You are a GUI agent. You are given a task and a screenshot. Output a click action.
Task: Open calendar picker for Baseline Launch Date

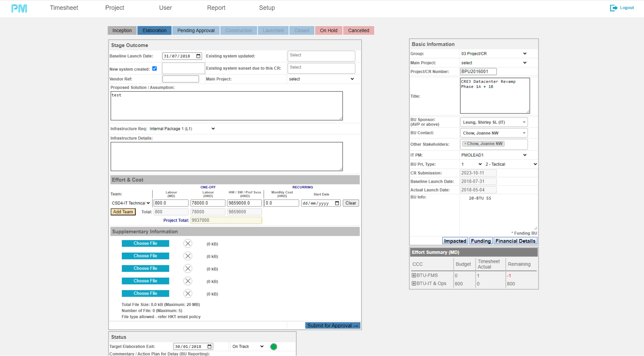pyautogui.click(x=198, y=56)
